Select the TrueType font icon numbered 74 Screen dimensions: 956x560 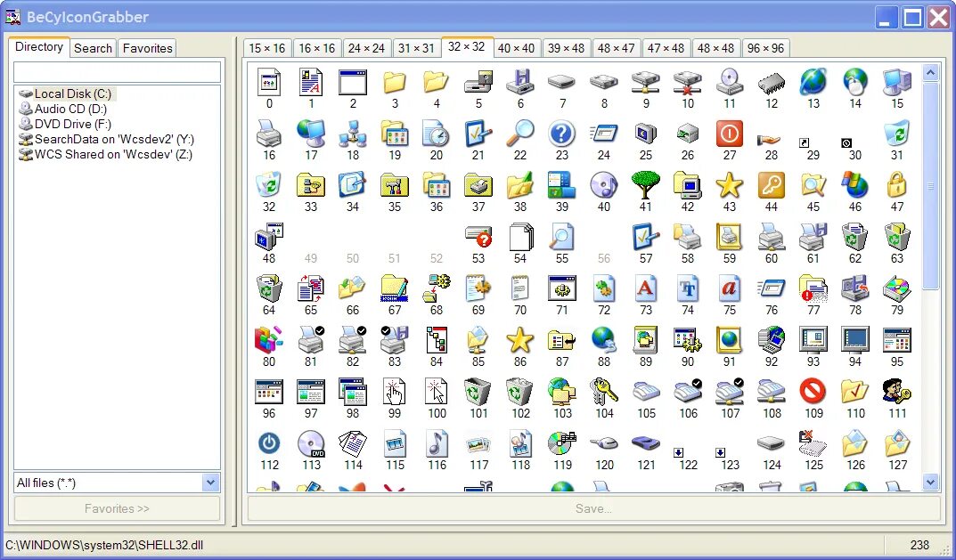pyautogui.click(x=688, y=288)
